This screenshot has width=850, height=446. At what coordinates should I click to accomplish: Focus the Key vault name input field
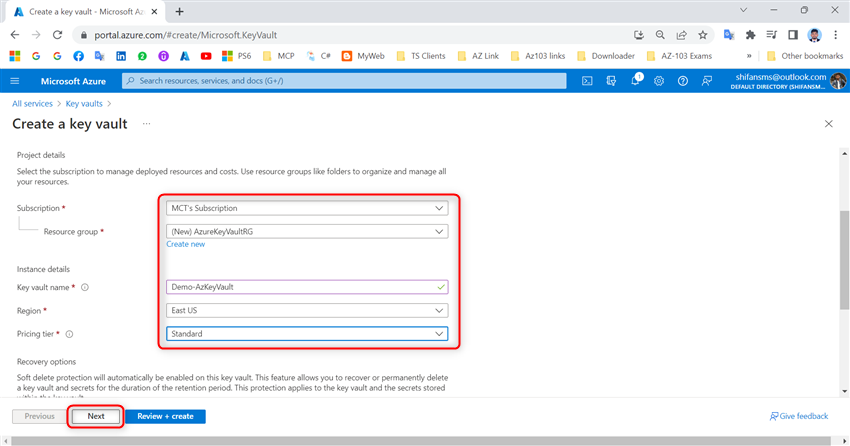click(x=307, y=287)
